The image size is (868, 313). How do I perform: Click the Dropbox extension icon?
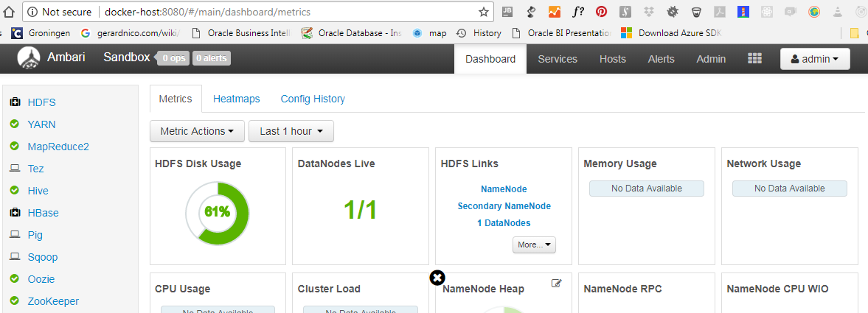tap(649, 12)
